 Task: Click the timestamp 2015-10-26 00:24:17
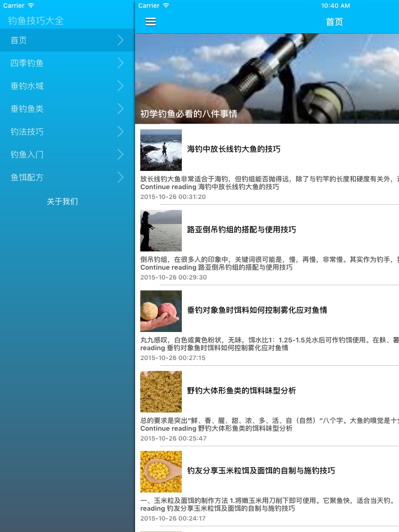pyautogui.click(x=173, y=518)
